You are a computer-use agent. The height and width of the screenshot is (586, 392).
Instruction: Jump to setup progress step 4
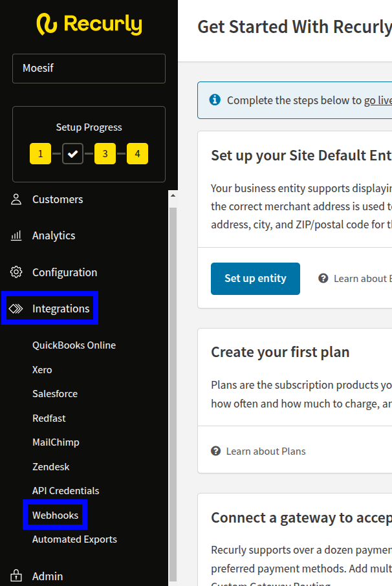[137, 154]
